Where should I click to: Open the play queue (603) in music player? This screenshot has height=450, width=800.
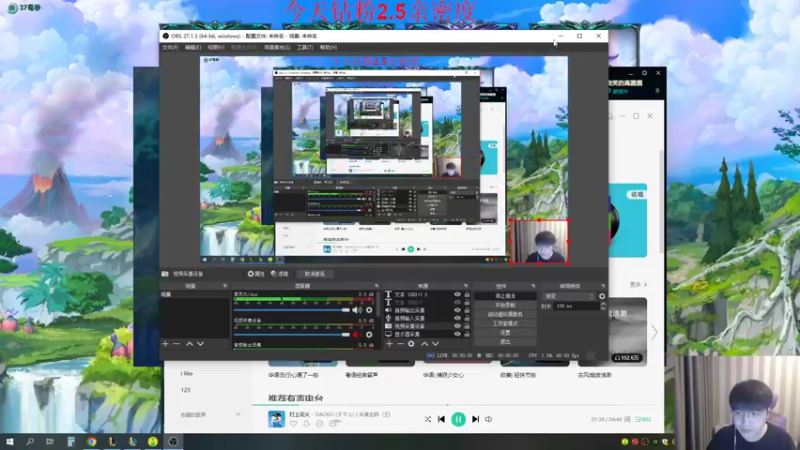pyautogui.click(x=643, y=419)
